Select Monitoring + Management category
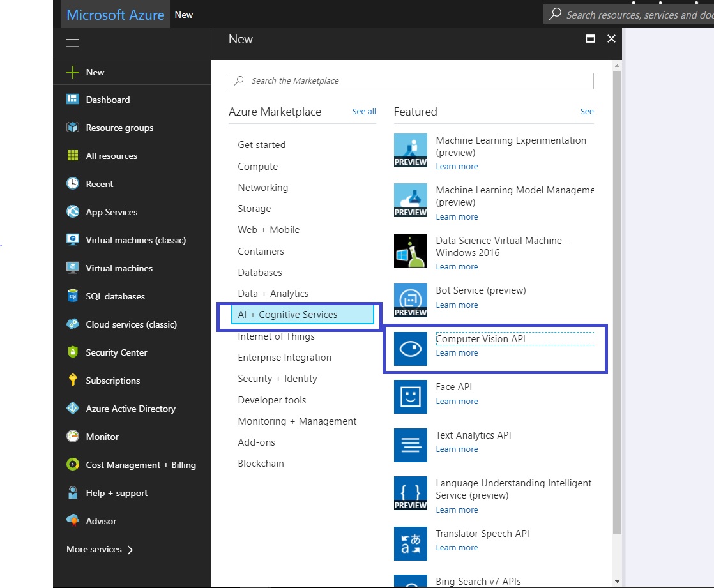714x588 pixels. pos(297,421)
